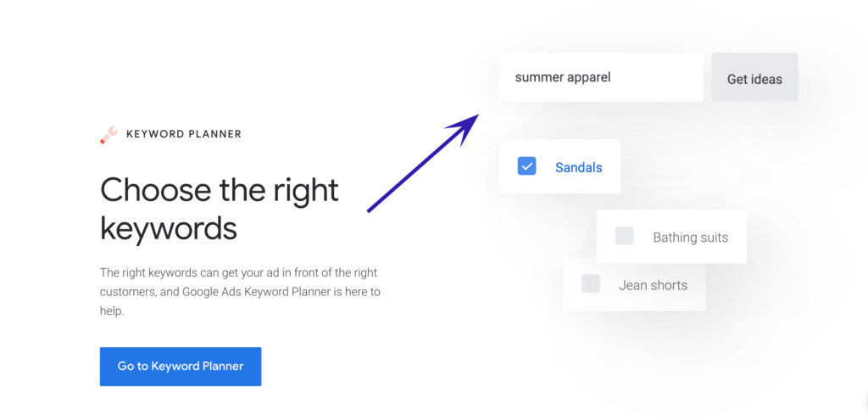Click the Bathing suits label text
This screenshot has width=868, height=420.
coord(690,238)
